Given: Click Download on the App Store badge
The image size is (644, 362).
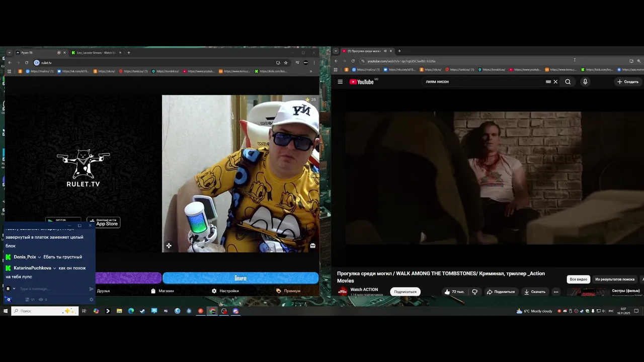Looking at the screenshot, I should coord(103,222).
